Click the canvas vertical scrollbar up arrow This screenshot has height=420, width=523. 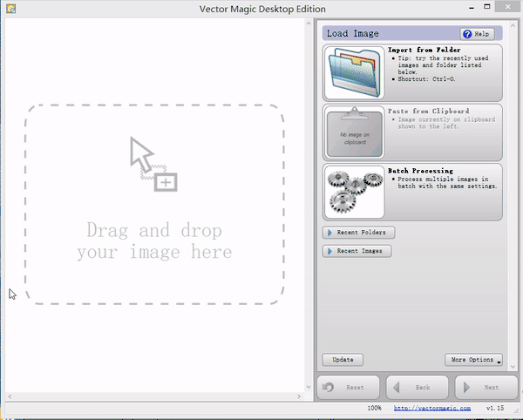[309, 24]
